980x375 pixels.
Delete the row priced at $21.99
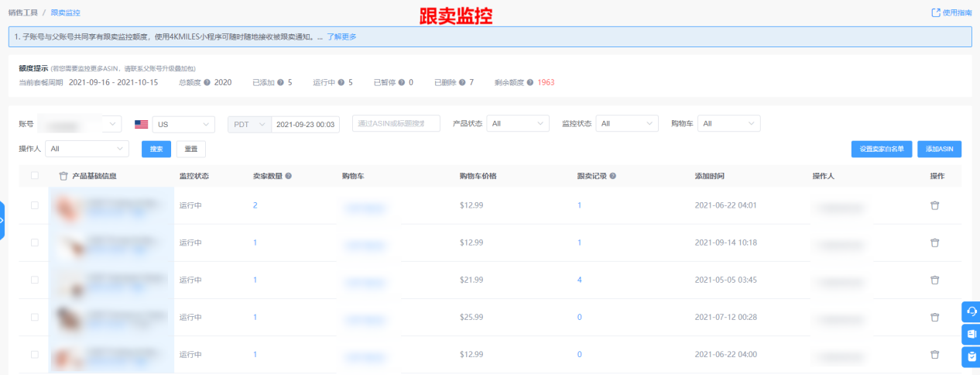tap(934, 280)
